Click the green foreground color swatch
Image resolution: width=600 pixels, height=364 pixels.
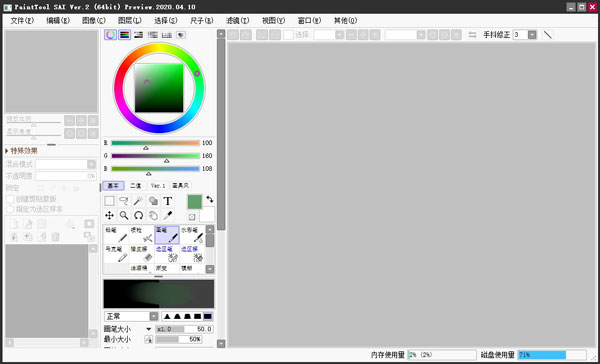click(x=195, y=202)
